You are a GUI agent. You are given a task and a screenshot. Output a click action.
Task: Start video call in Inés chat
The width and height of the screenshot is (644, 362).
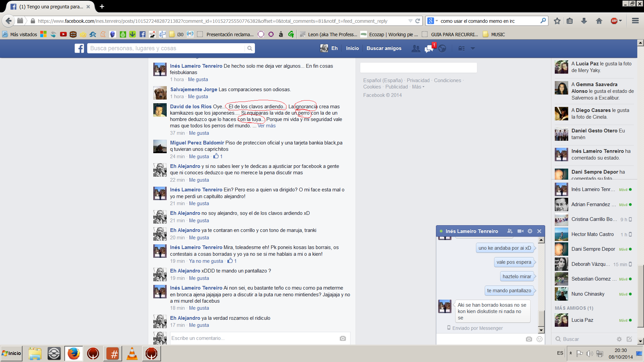(520, 231)
